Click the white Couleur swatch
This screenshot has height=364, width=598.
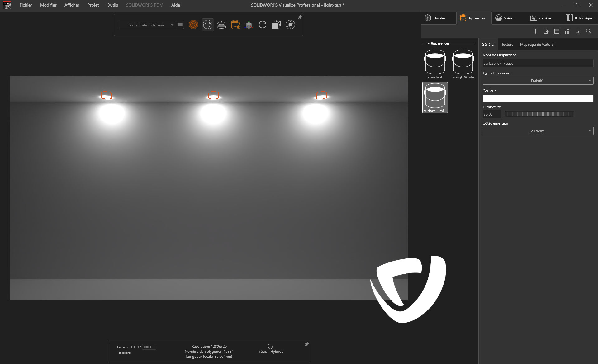(x=538, y=98)
